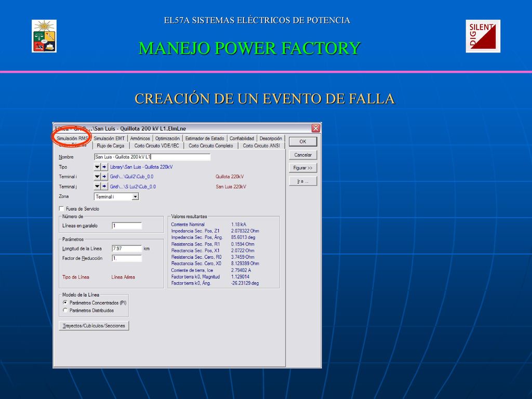Viewport: 532px width, 399px height.
Task: Click the Grid\...\Quil2\Cub_0.0 text
Action: pos(131,177)
